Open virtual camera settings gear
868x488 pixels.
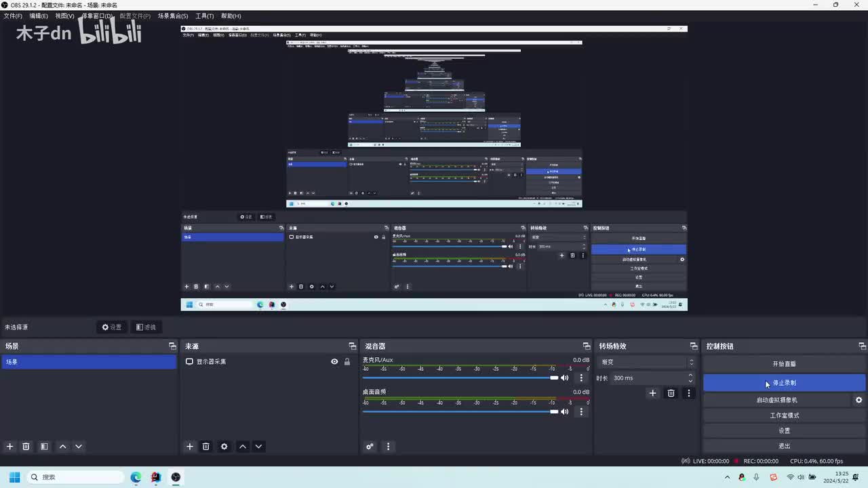pyautogui.click(x=859, y=400)
